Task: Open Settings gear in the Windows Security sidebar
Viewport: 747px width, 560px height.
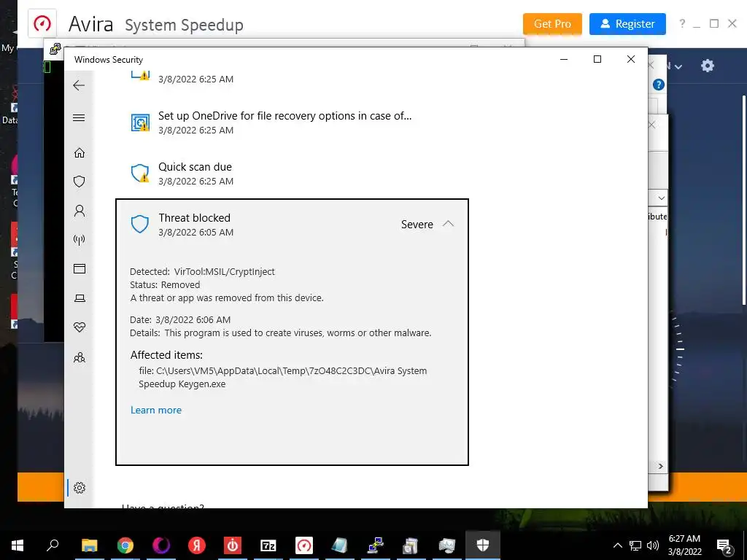Action: 80,488
